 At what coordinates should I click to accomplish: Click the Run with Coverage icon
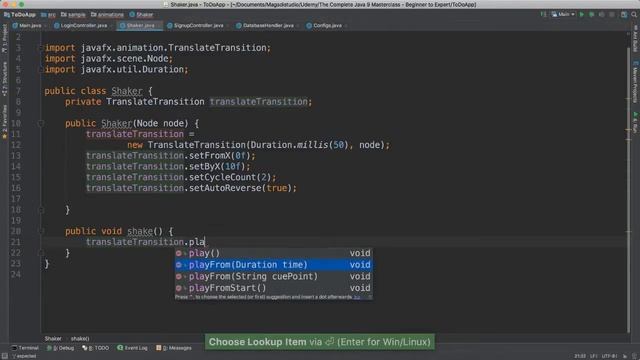tap(602, 14)
